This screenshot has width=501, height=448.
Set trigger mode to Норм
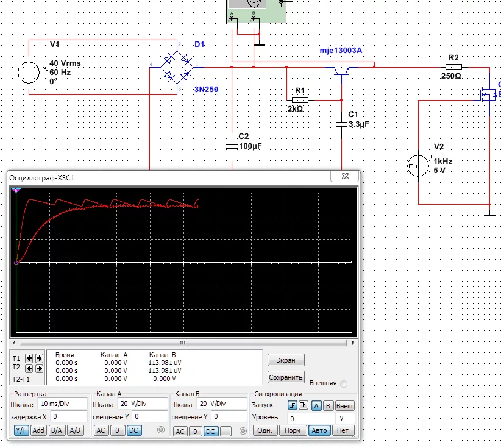coord(293,431)
